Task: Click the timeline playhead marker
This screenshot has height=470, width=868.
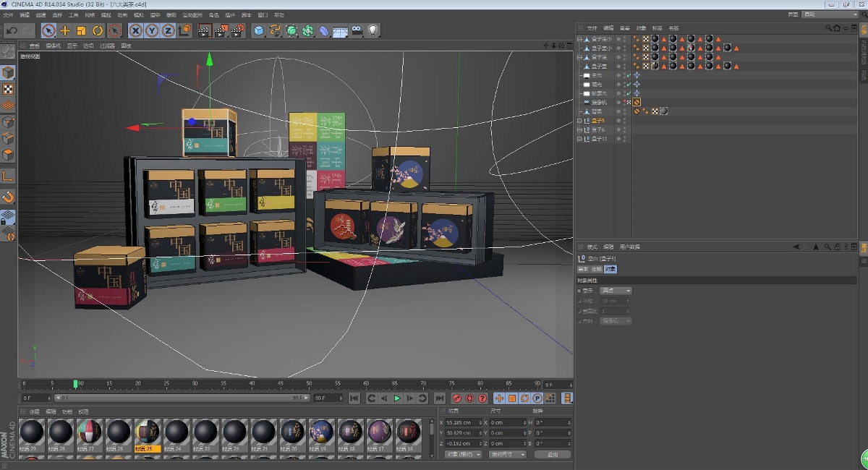Action: [75, 384]
